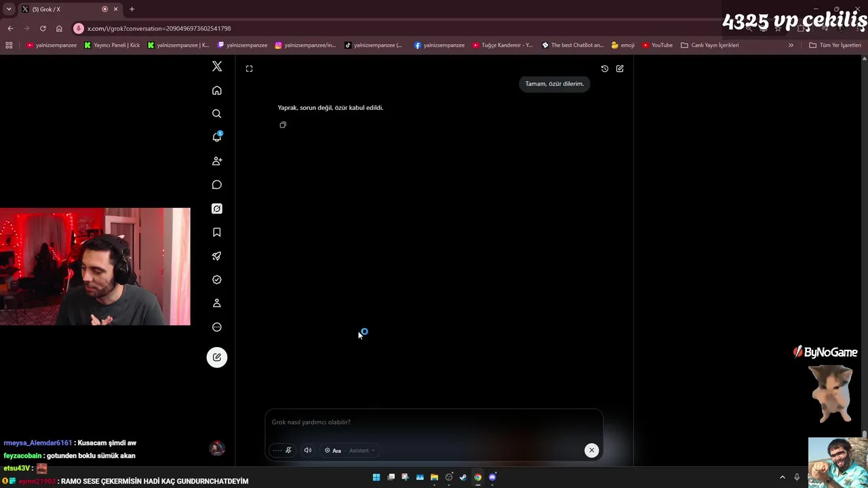Open Bookmarks icon in X sidebar
The height and width of the screenshot is (488, 868).
click(217, 232)
